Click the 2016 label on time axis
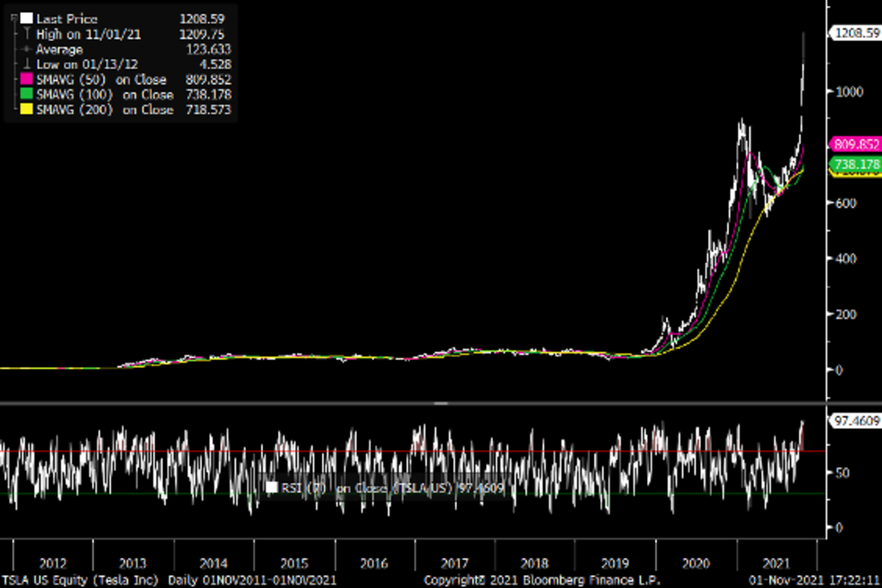882x588 pixels. pos(373,564)
